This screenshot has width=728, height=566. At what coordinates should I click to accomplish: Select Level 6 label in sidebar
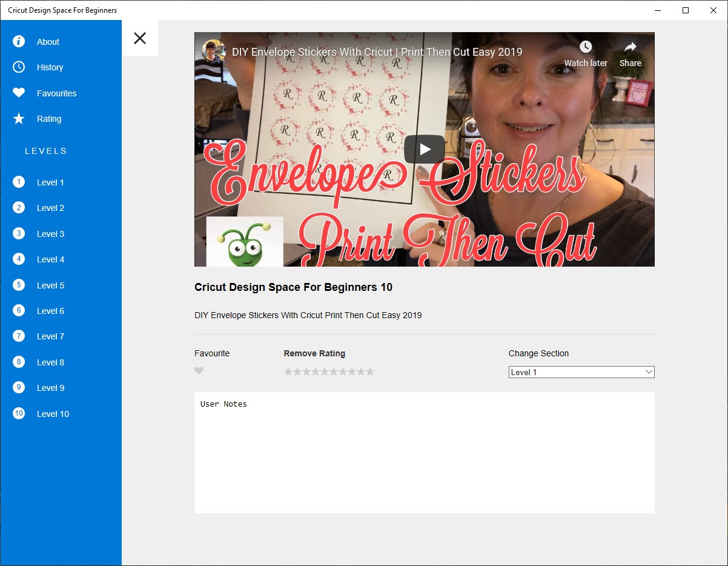click(x=50, y=311)
